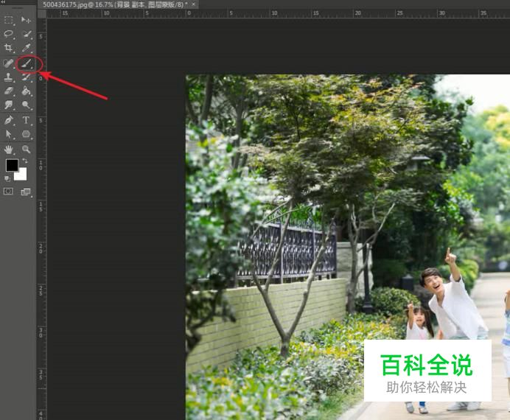
Task: Change the screen mode
Action: pos(26,192)
